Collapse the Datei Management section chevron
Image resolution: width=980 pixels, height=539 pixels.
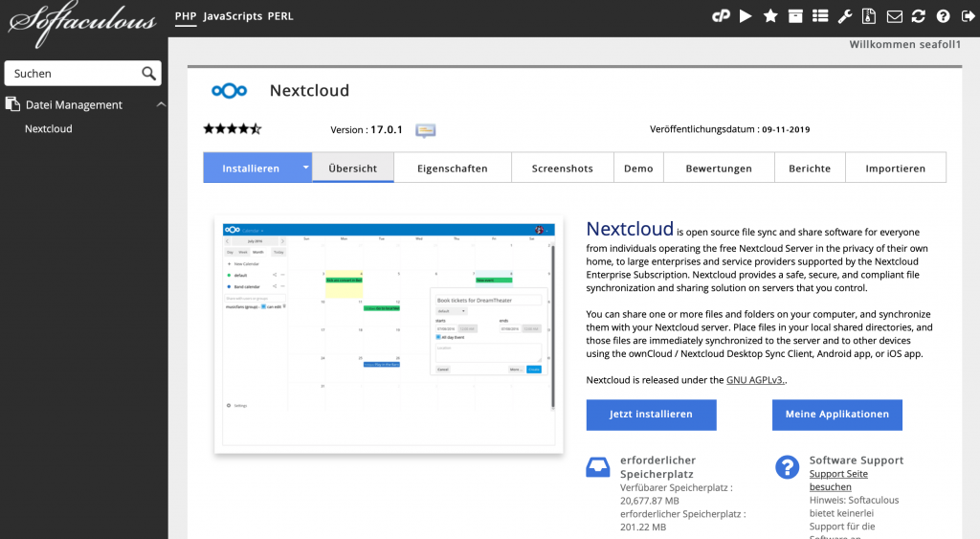[x=161, y=104]
